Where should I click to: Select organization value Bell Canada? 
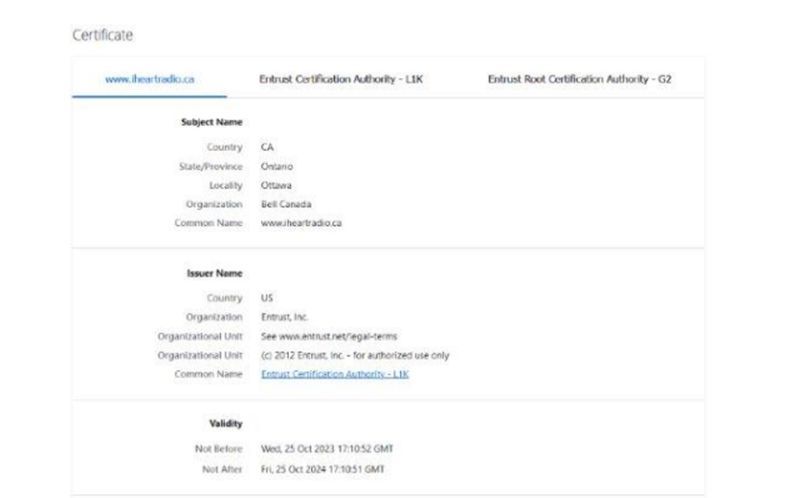click(x=286, y=204)
